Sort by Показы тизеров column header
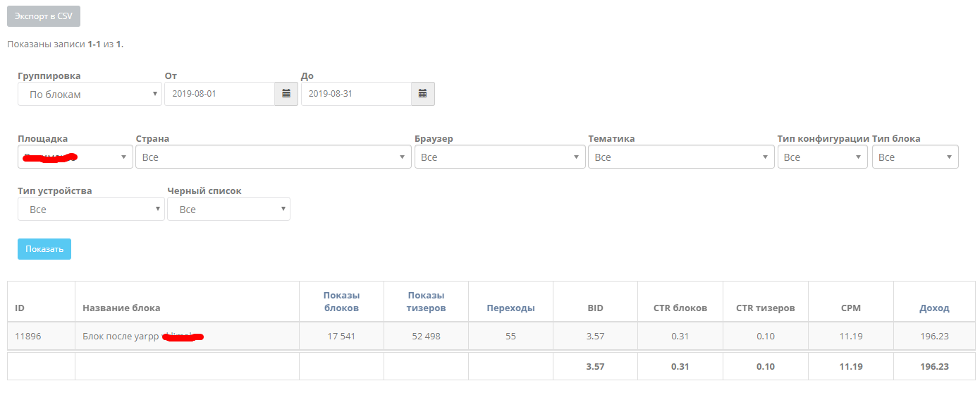This screenshot has width=980, height=393. 426,301
